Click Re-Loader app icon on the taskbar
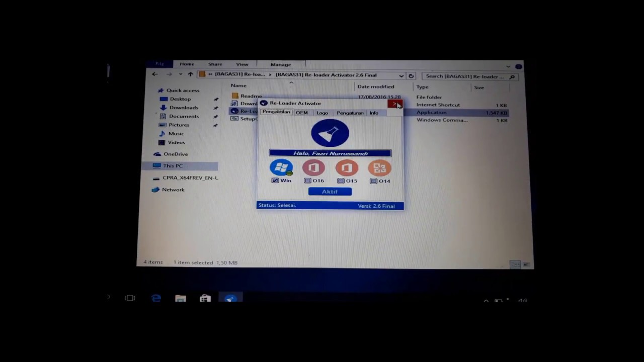Screen dimensions: 644x362 [x=230, y=298]
